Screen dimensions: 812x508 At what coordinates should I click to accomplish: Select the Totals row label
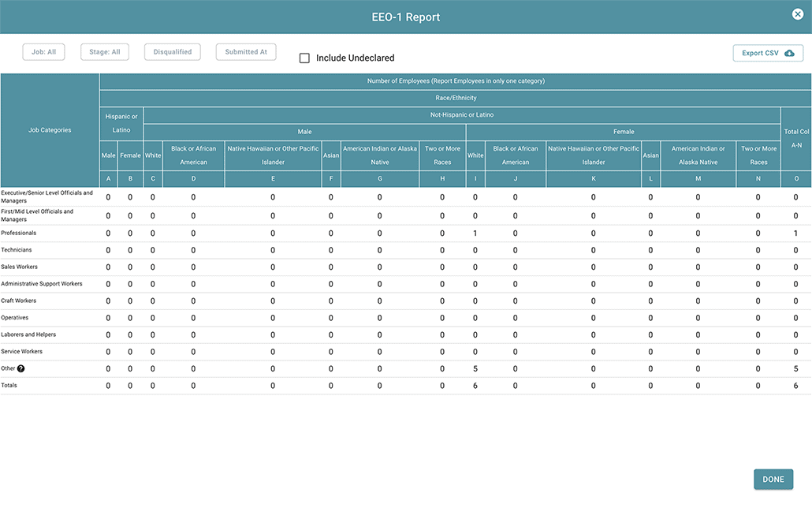point(9,386)
